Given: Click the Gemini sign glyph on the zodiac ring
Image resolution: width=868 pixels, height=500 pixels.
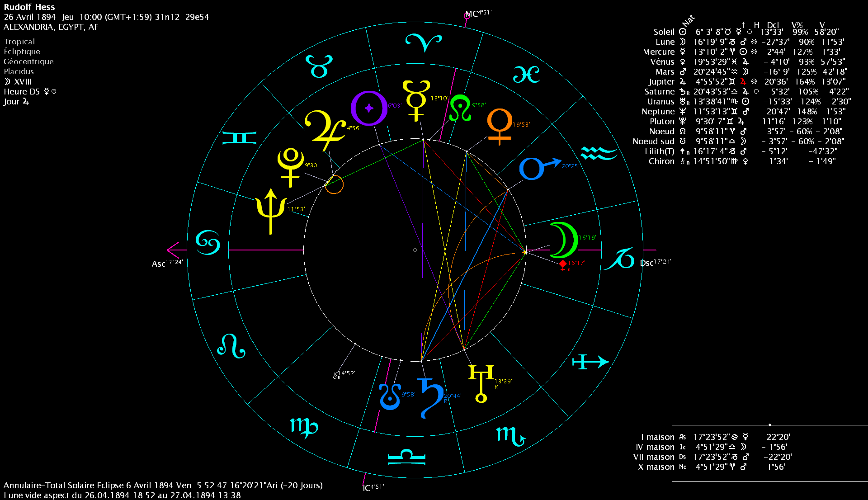Looking at the screenshot, I should point(240,137).
